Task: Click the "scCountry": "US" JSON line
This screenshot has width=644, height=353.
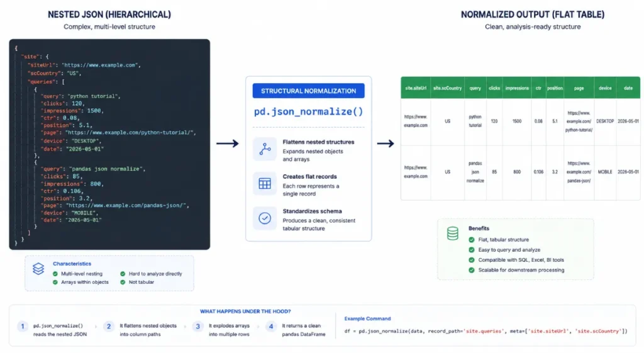Action: point(55,73)
